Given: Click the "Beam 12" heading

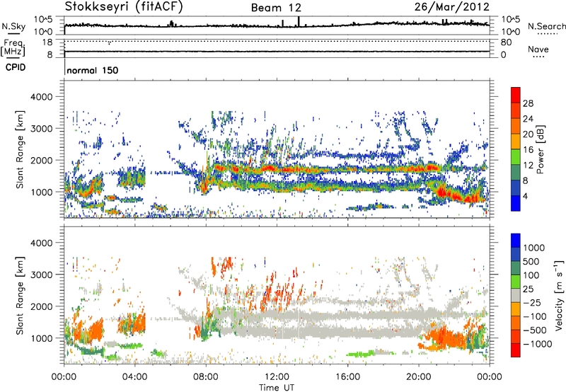Looking at the screenshot, I should 276,8.
